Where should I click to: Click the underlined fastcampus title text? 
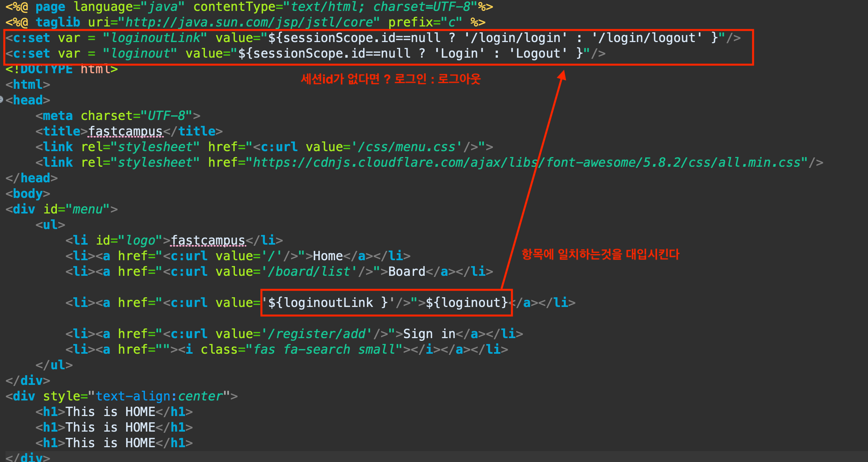125,131
